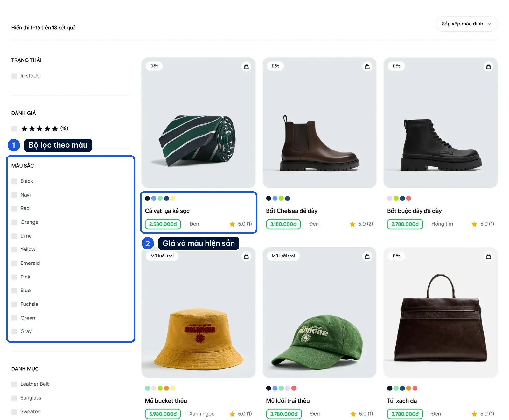The height and width of the screenshot is (420, 509).
Task: Click the bag icon on Bốt buộc dây đế dày
Action: tap(488, 66)
